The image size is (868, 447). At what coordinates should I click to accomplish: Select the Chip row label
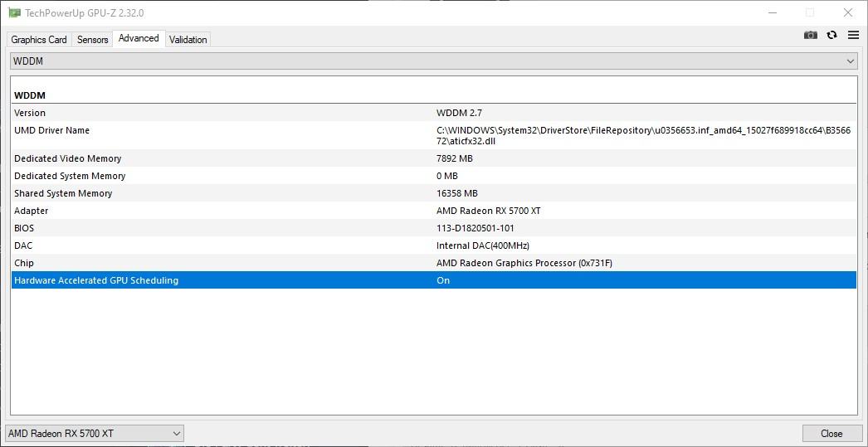(x=24, y=264)
